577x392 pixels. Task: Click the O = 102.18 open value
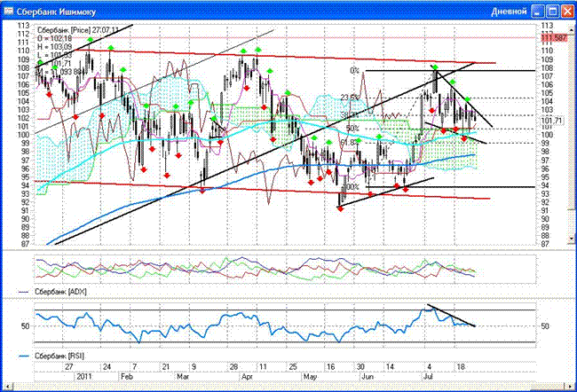click(x=54, y=39)
